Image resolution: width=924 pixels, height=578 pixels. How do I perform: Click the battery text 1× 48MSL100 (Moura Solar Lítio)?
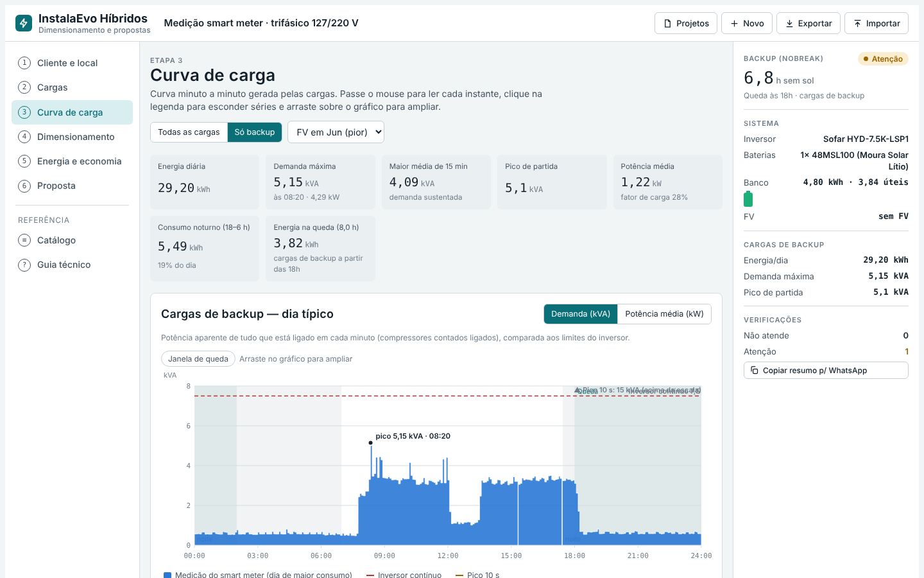(854, 161)
